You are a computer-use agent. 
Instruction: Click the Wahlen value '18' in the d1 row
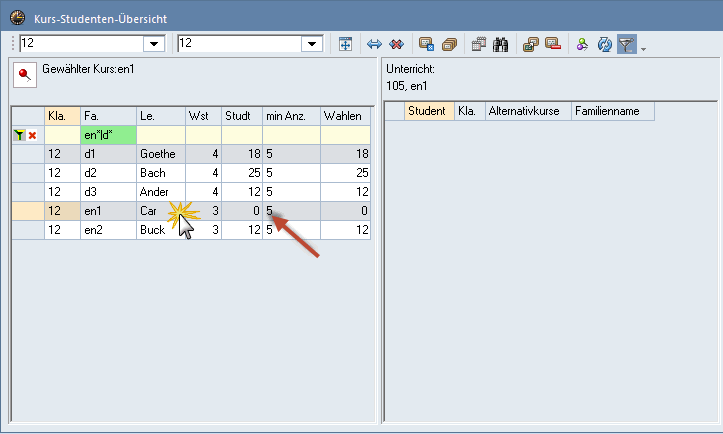click(345, 154)
